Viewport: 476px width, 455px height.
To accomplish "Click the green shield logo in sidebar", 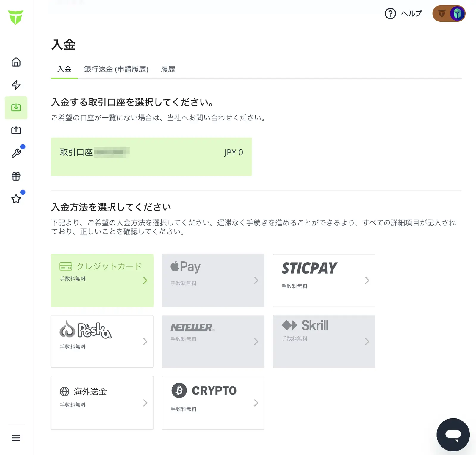I will 15,17.
